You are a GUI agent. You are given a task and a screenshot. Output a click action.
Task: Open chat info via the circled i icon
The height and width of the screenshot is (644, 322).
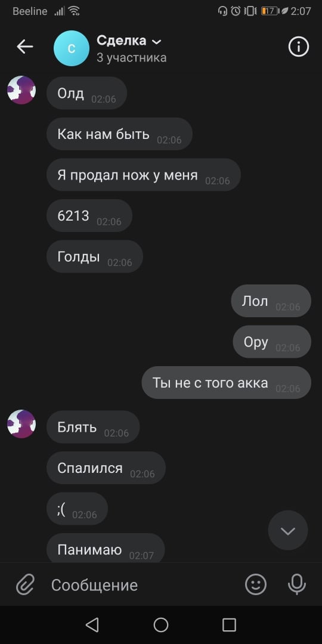[298, 47]
